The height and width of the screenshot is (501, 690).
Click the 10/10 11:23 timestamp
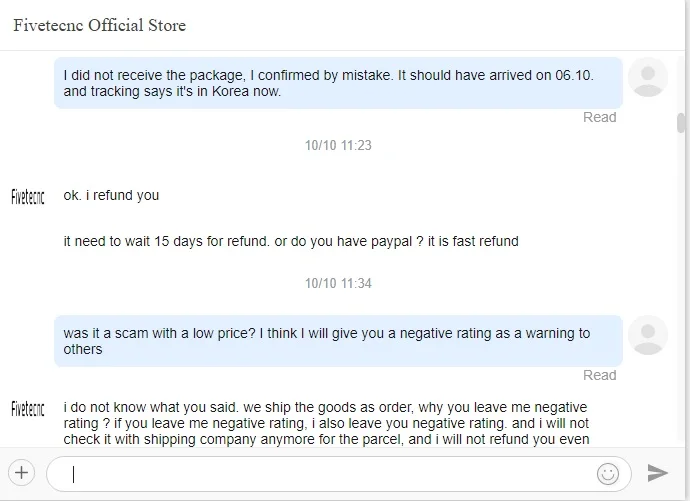[338, 145]
